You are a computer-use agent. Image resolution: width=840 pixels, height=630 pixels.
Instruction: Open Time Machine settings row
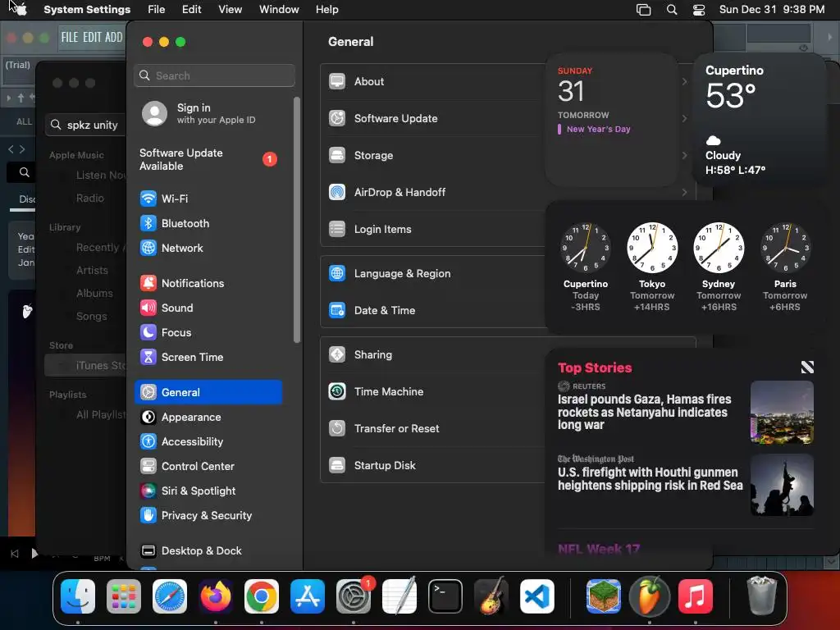point(433,392)
